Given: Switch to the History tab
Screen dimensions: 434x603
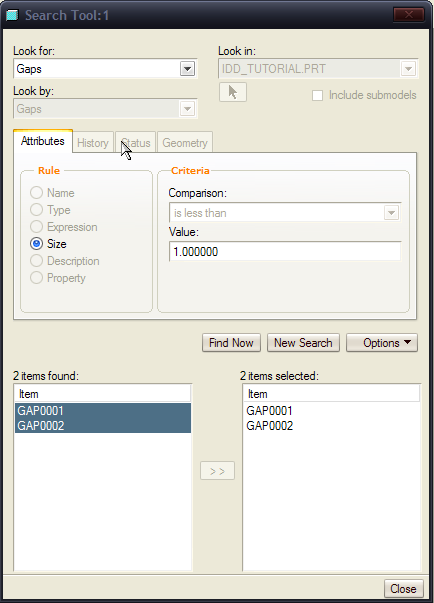Looking at the screenshot, I should pyautogui.click(x=93, y=143).
